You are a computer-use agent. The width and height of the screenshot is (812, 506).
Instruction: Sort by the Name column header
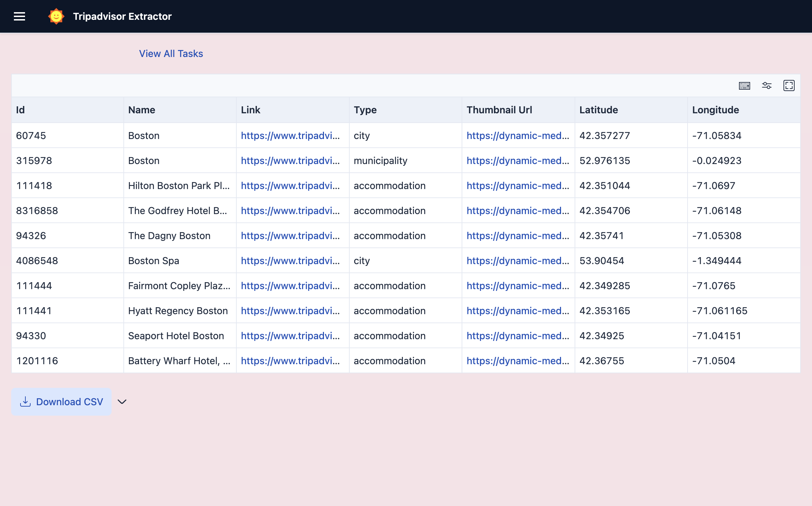tap(141, 110)
